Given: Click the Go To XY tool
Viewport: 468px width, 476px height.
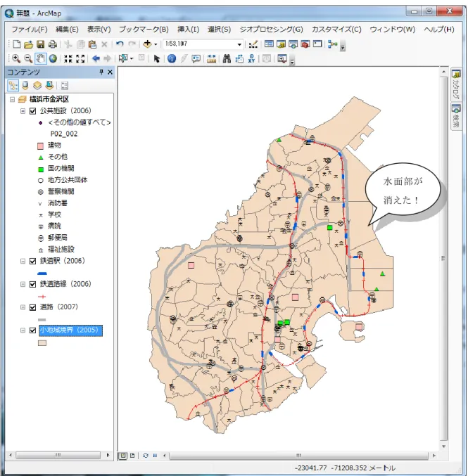Looking at the screenshot, I should click(x=251, y=58).
